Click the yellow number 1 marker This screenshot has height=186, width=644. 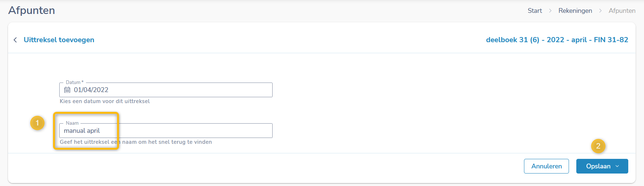pyautogui.click(x=37, y=123)
